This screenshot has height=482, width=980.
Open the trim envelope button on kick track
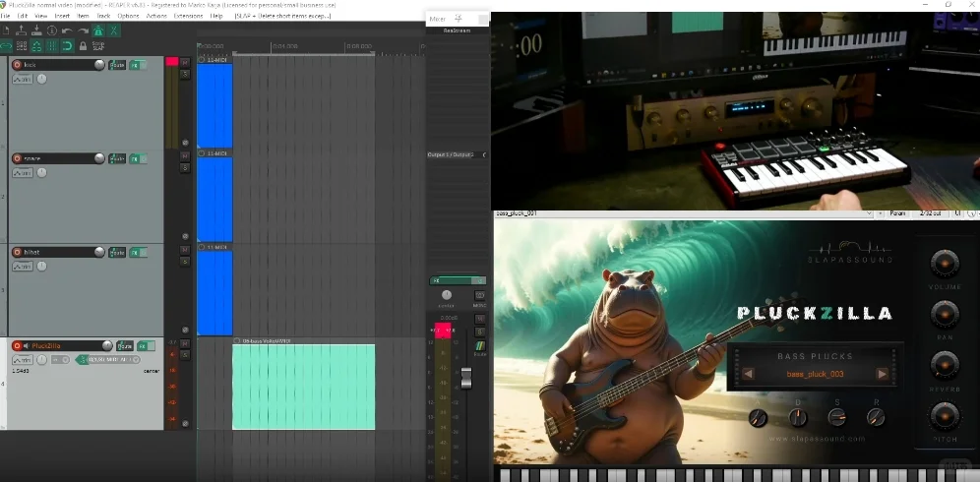tap(23, 80)
